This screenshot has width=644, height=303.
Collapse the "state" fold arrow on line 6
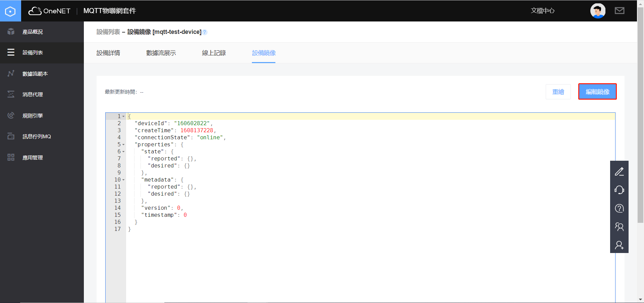(123, 152)
